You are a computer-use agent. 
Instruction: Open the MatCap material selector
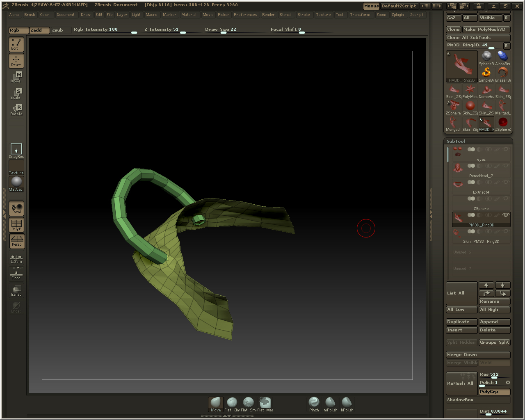coord(16,183)
